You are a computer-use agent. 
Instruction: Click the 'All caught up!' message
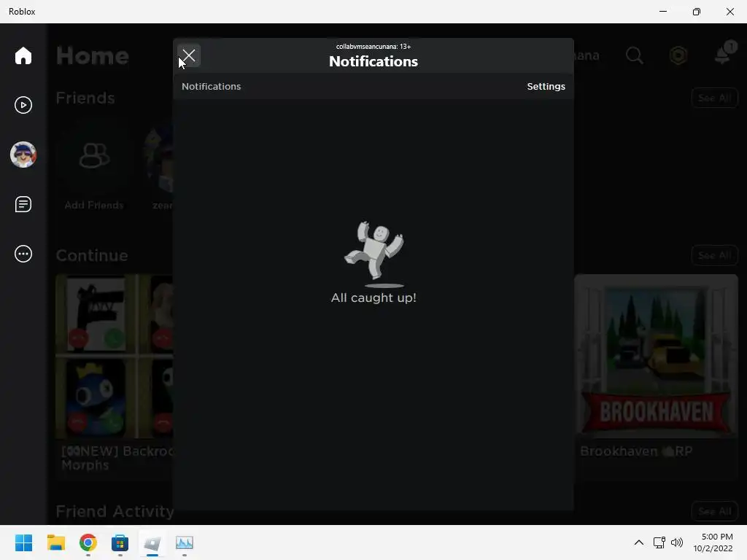pos(373,298)
